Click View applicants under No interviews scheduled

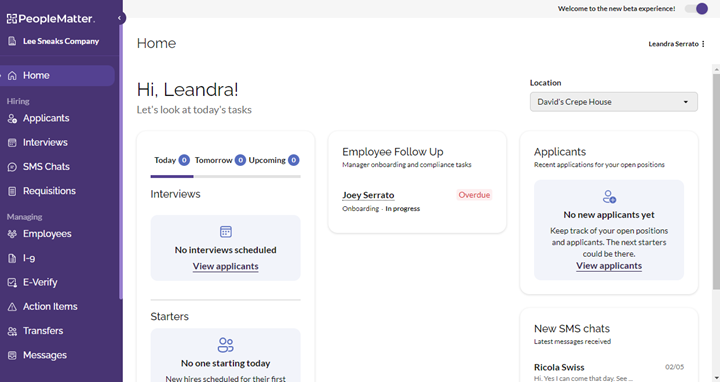[225, 266]
